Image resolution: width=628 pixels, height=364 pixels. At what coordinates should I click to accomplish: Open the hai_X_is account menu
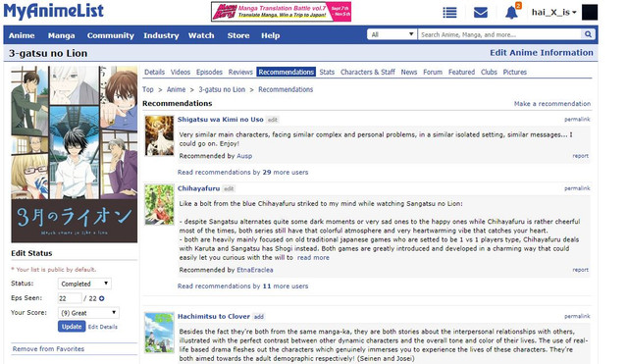[553, 13]
